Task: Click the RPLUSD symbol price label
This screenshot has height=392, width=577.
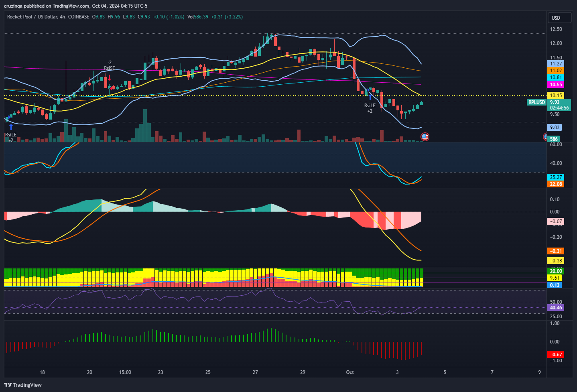Action: [536, 102]
